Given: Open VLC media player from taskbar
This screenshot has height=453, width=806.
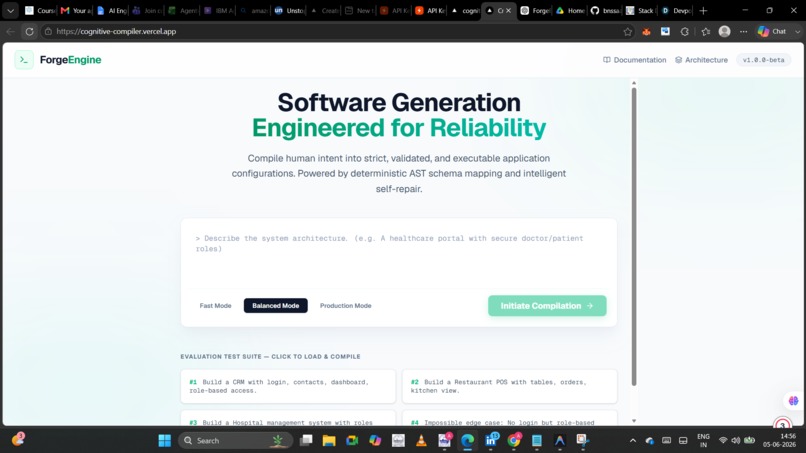Looking at the screenshot, I should click(422, 441).
